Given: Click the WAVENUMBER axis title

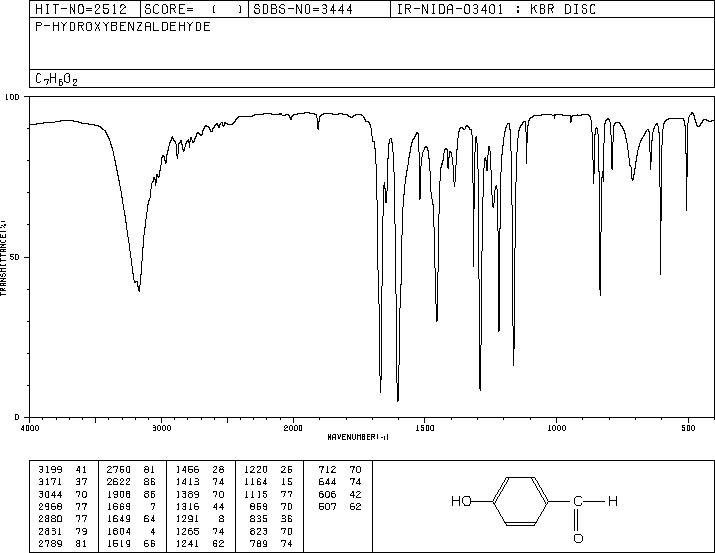Looking at the screenshot, I should coord(358,437).
